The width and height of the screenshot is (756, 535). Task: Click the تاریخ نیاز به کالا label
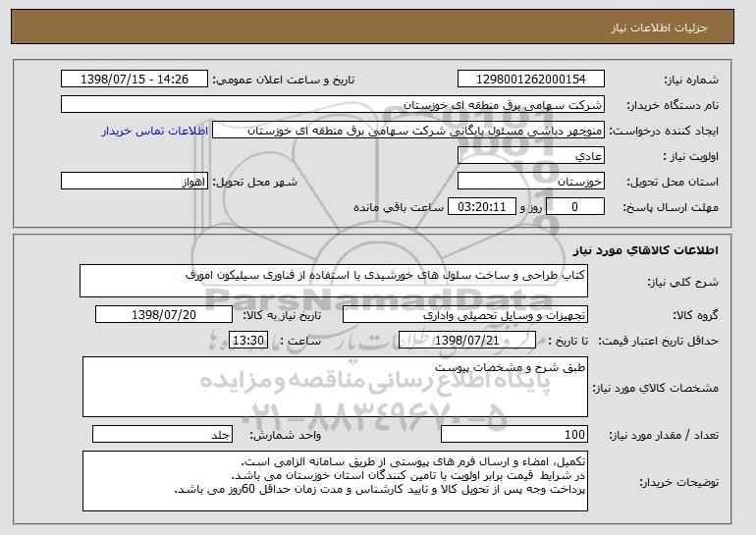click(282, 316)
